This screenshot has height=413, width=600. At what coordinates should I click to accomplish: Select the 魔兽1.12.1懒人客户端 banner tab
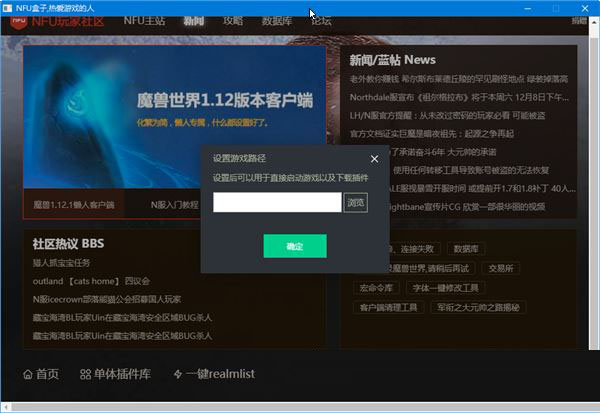(x=74, y=204)
